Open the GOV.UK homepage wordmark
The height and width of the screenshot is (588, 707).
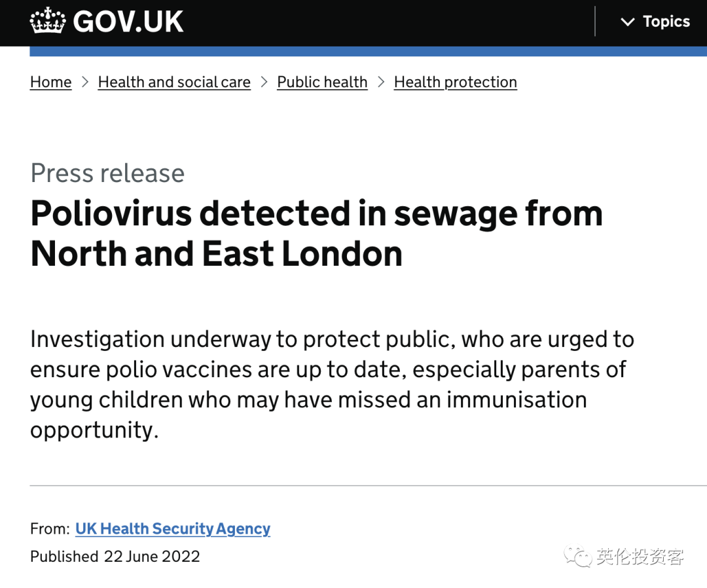128,21
